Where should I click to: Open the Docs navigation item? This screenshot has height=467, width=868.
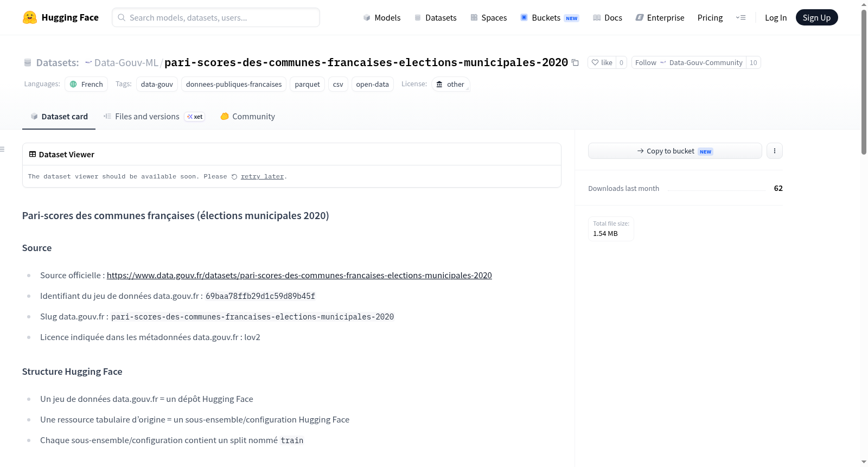[x=608, y=17]
